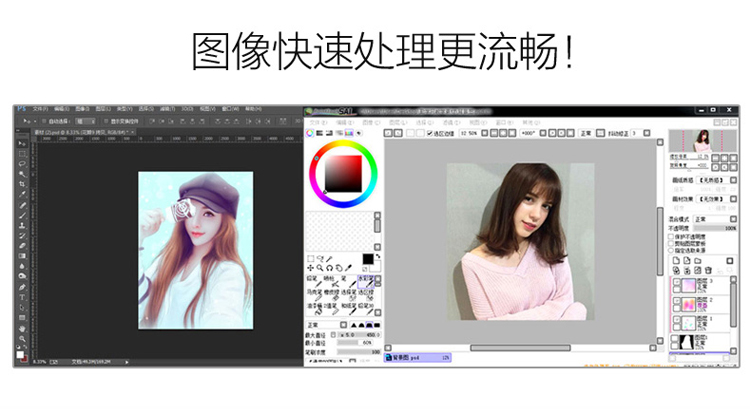Select the Clone Stamp tool in Photoshop

[22, 225]
